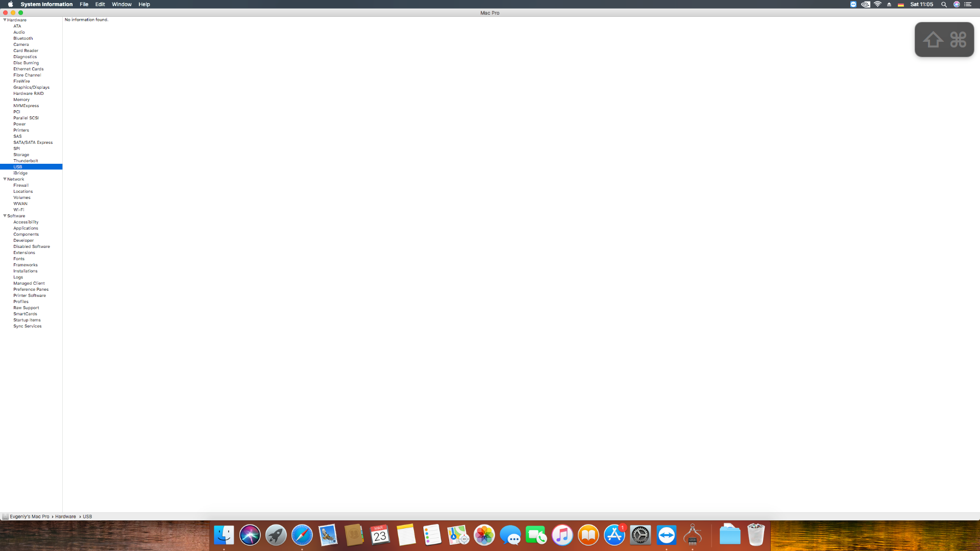Launch Safari from the Dock
The width and height of the screenshot is (980, 551).
[302, 535]
